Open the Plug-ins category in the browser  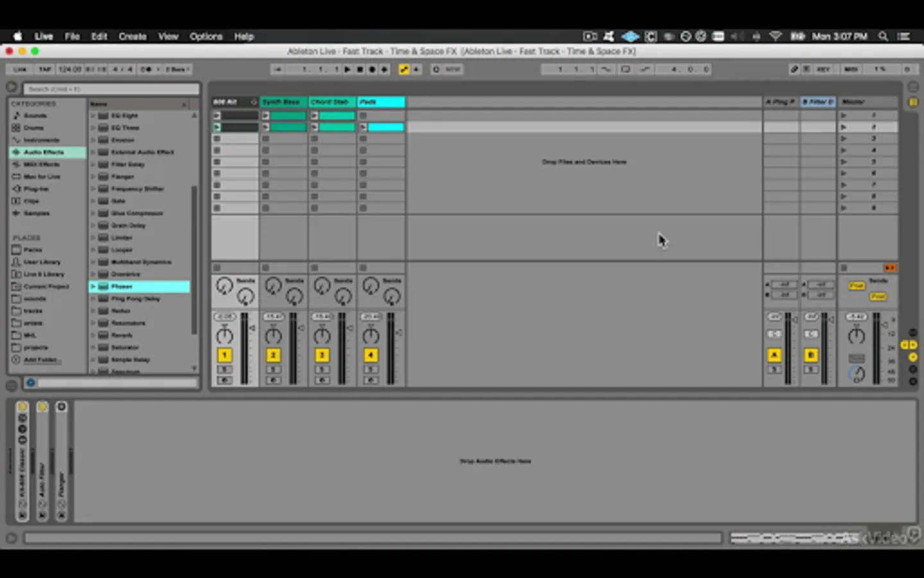[x=36, y=189]
